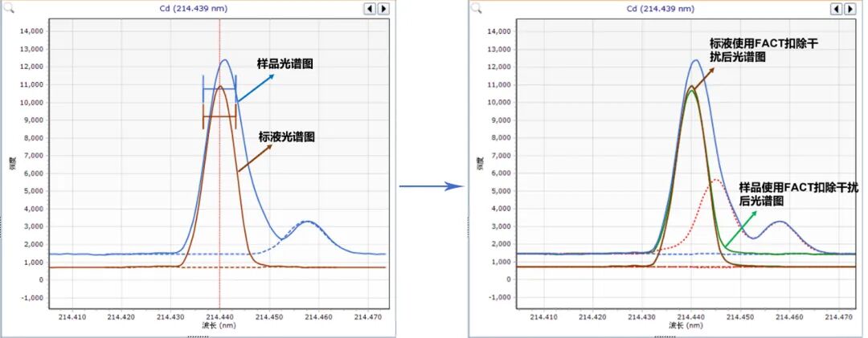Click the 样品光谱图 label
Viewport: 868px width, 338px height.
285,64
